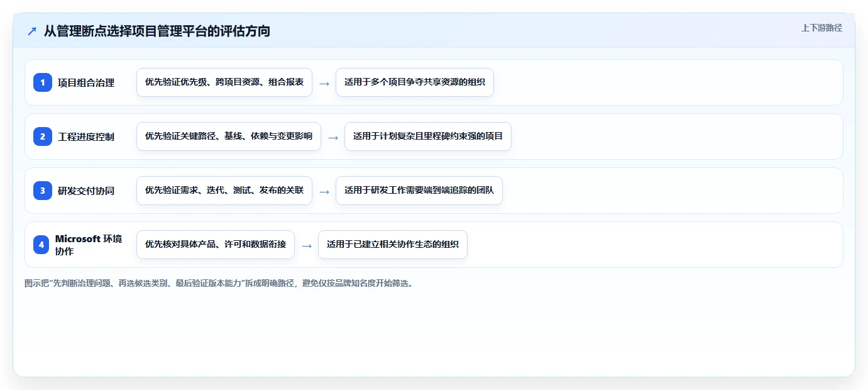Click box 优先核对具体产品、许可和数据衔接
Screen dimensions: 868x390
coord(216,245)
